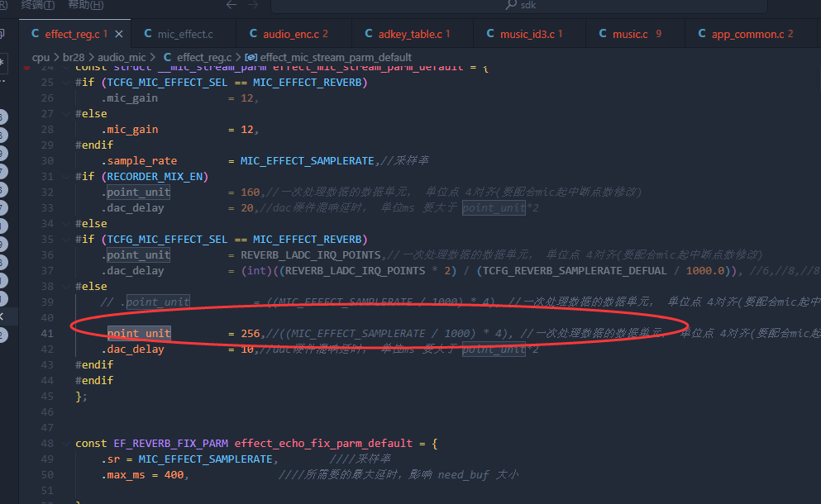Click MIC_EFFECT_SAMPLERATE on line 49
Image resolution: width=821 pixels, height=504 pixels.
coord(205,459)
